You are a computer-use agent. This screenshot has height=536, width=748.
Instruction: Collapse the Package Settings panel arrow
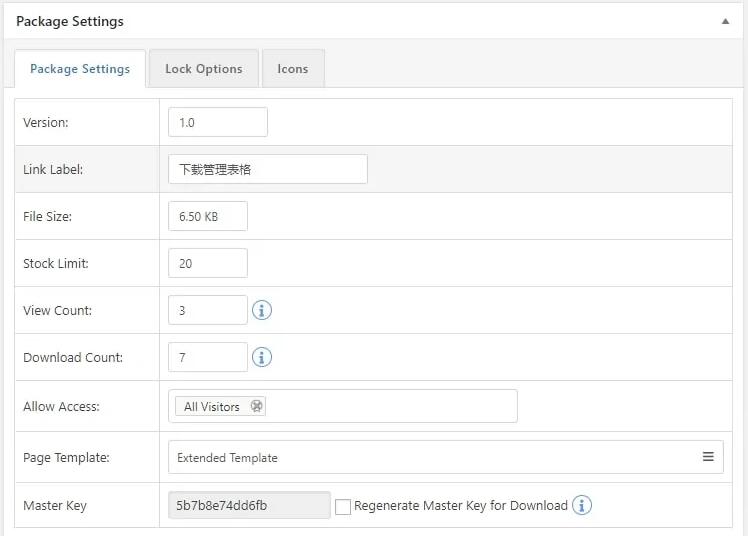click(x=725, y=21)
